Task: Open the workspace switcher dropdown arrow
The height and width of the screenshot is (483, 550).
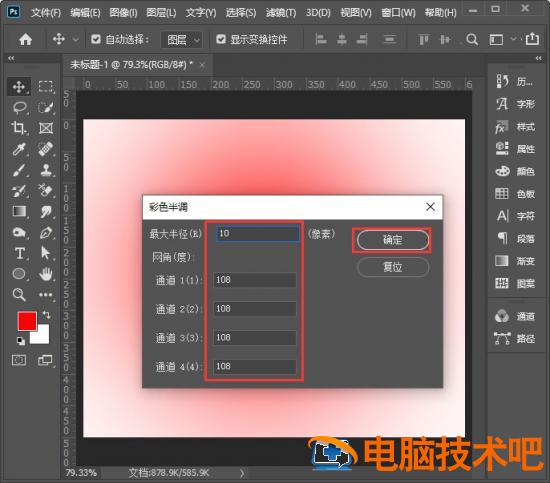Action: click(x=513, y=39)
